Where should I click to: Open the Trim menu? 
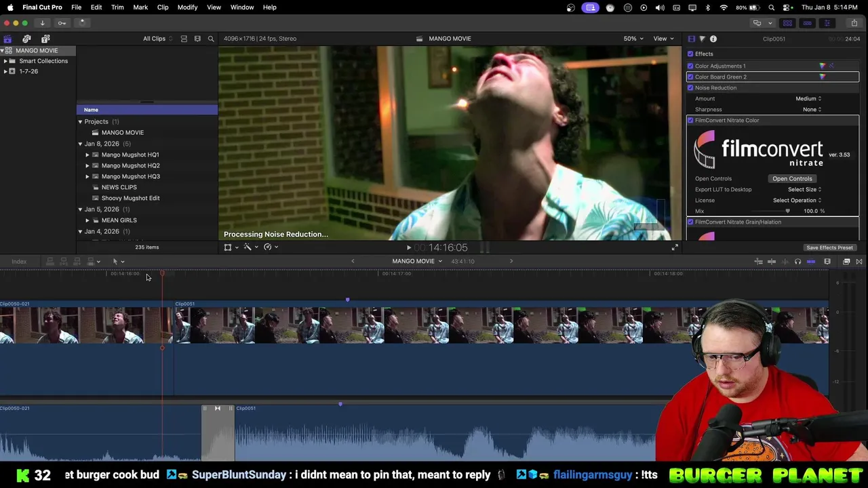pyautogui.click(x=117, y=7)
